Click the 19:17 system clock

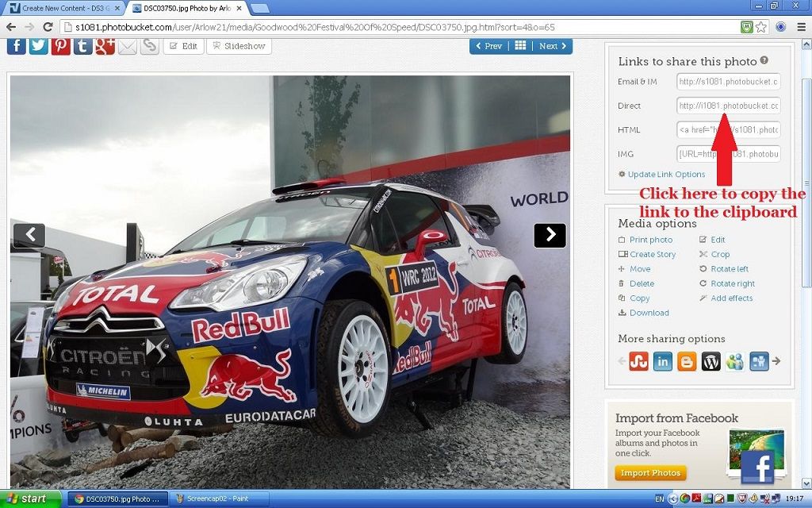795,498
